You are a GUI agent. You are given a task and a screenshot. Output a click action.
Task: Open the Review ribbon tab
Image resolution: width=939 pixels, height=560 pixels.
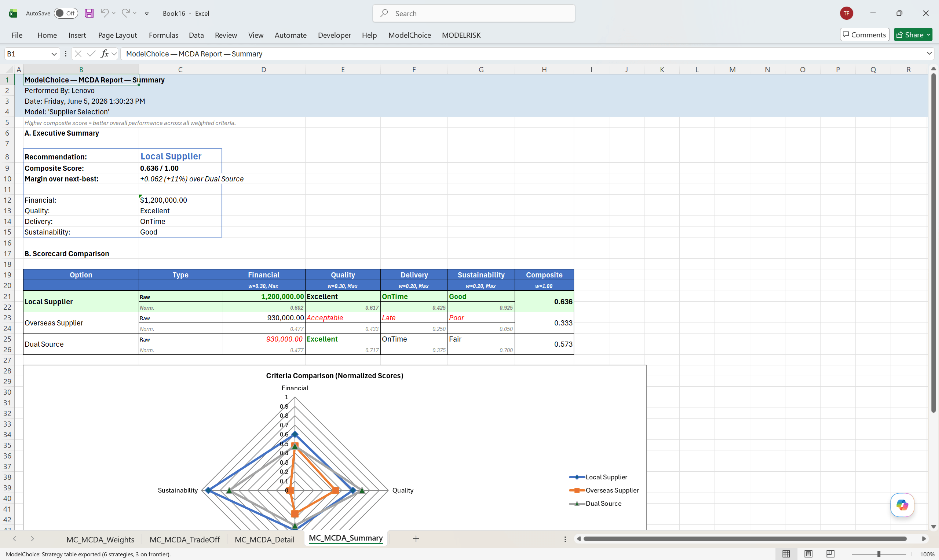(226, 35)
